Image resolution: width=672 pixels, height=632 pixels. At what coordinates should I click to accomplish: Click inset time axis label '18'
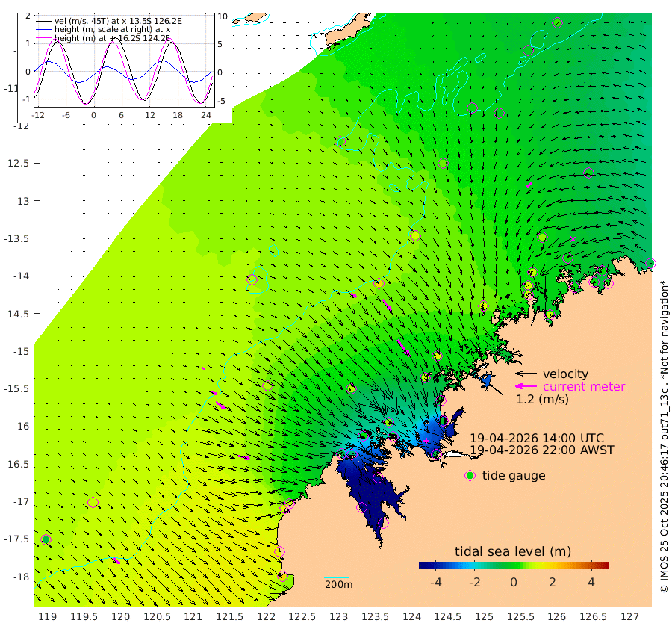178,115
